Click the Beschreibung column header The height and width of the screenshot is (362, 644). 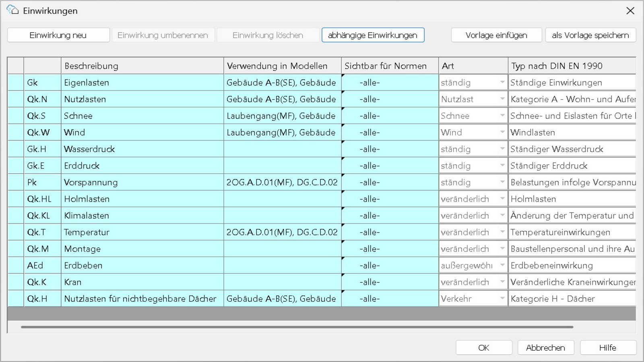tap(142, 66)
